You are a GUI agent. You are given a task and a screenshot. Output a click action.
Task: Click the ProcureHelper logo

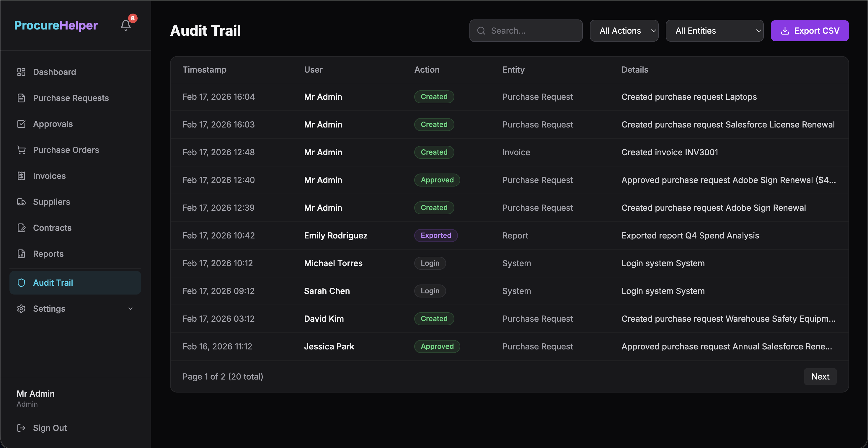point(56,25)
